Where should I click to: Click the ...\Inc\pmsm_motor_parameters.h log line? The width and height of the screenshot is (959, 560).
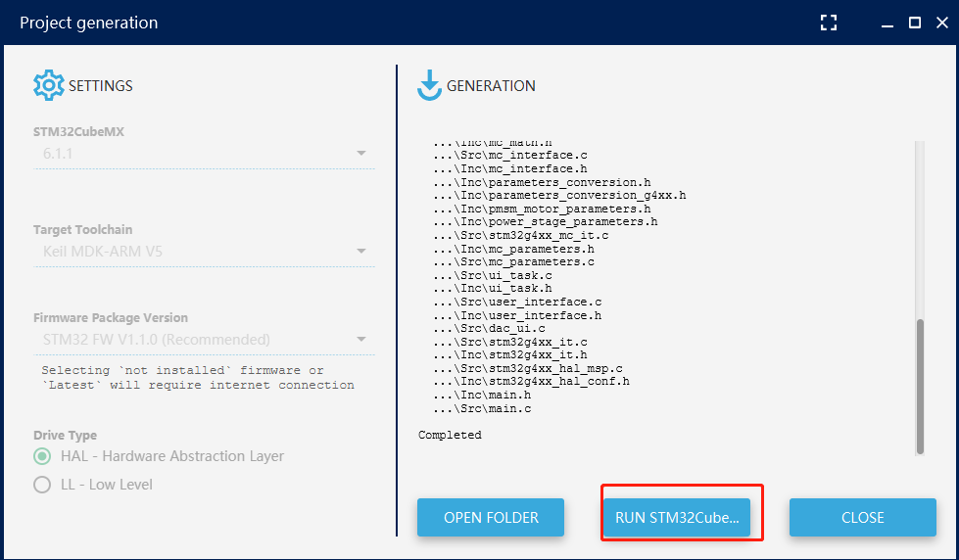click(x=542, y=210)
